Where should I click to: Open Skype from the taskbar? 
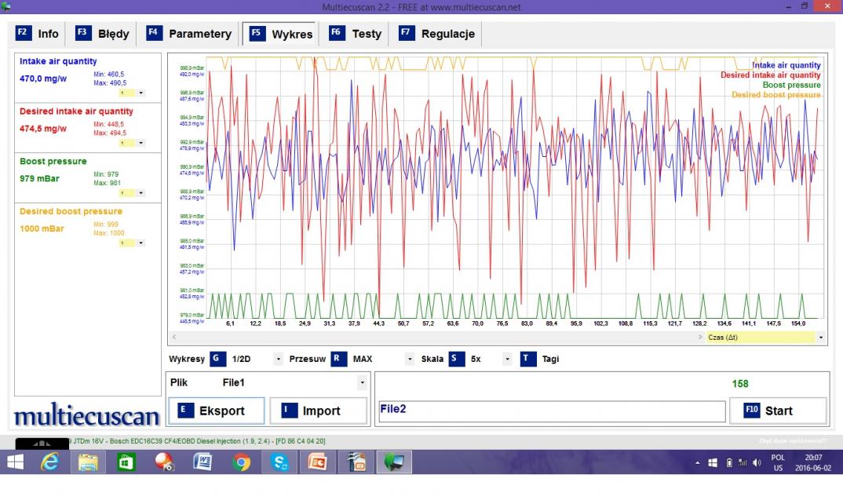(x=279, y=463)
